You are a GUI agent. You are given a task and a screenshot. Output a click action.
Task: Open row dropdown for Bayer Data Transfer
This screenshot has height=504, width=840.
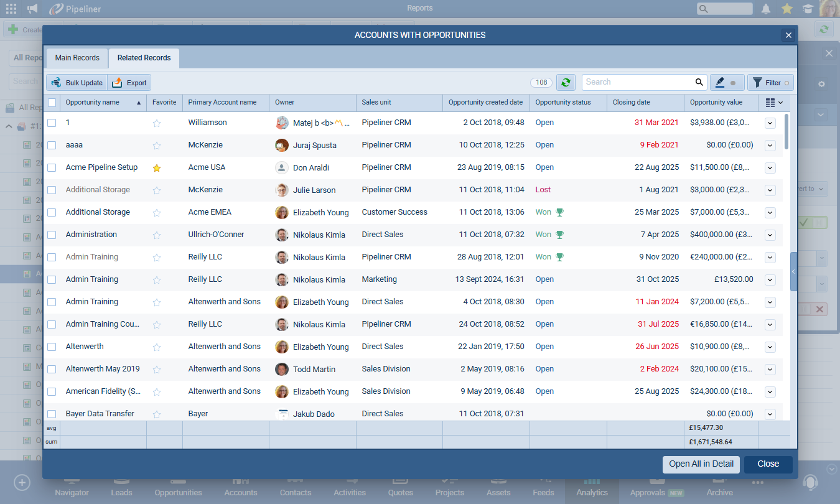click(770, 414)
